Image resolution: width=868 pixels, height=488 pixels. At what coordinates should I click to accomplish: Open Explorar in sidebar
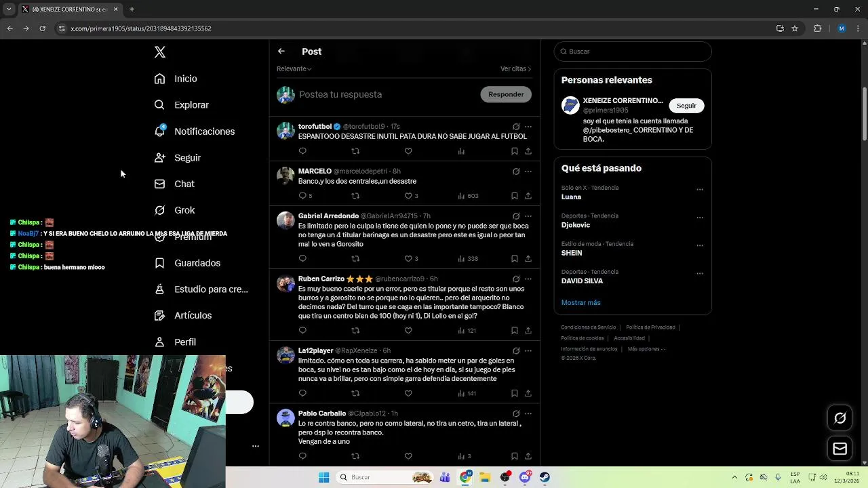[x=181, y=105]
